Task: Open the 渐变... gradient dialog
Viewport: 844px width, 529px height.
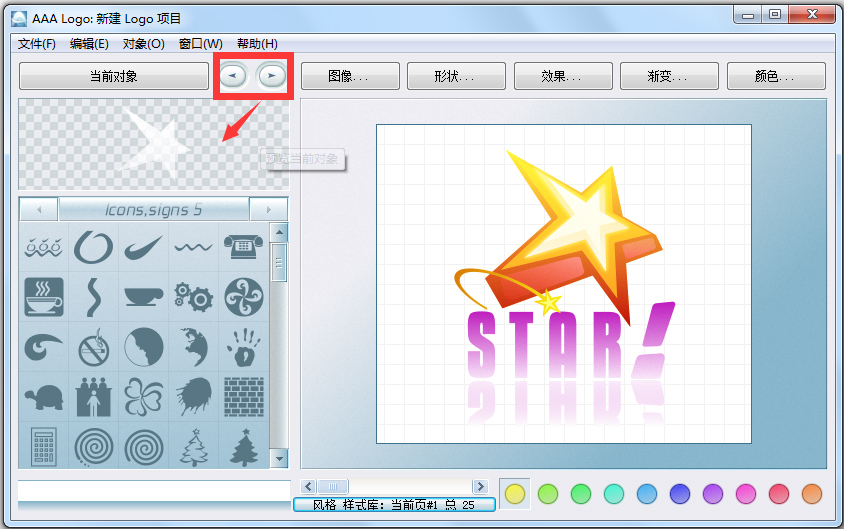Action: point(668,76)
